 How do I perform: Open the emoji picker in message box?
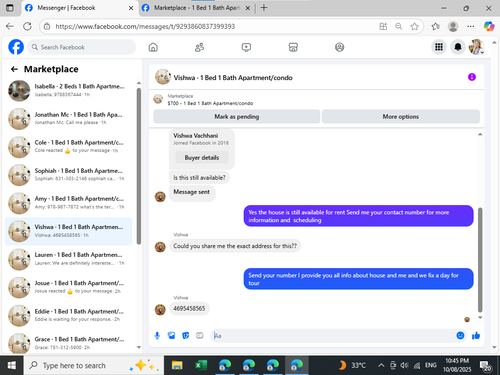coord(460,335)
